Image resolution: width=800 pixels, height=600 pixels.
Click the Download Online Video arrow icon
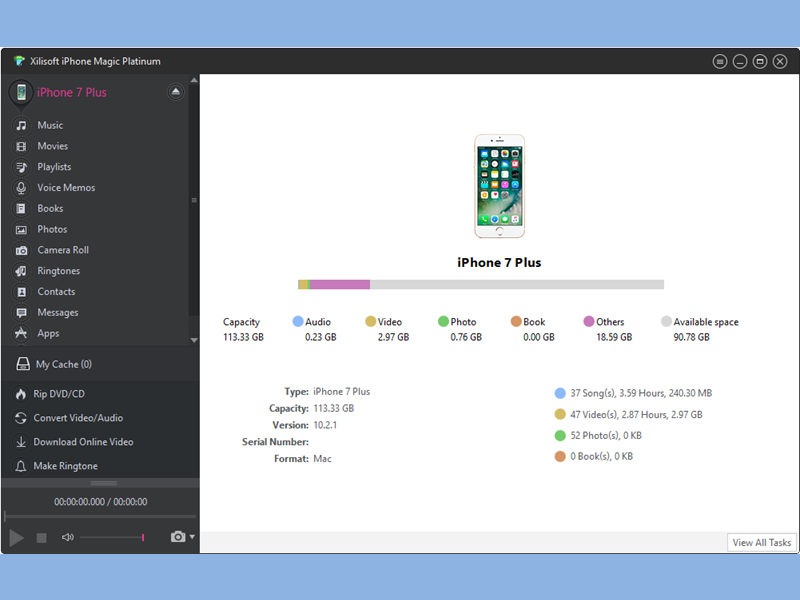click(x=20, y=442)
